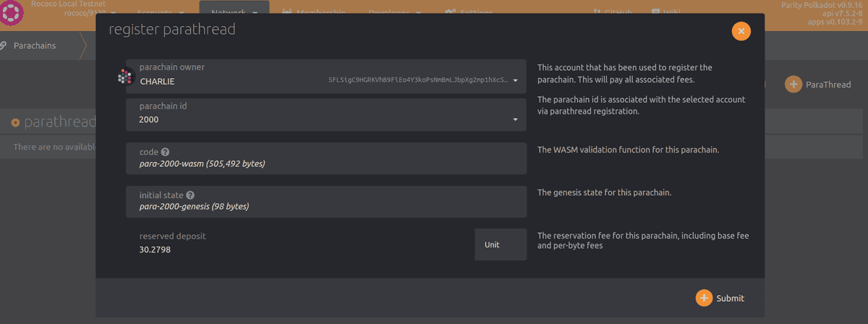Open the Accounts menu
The width and height of the screenshot is (868, 324).
pos(161,12)
